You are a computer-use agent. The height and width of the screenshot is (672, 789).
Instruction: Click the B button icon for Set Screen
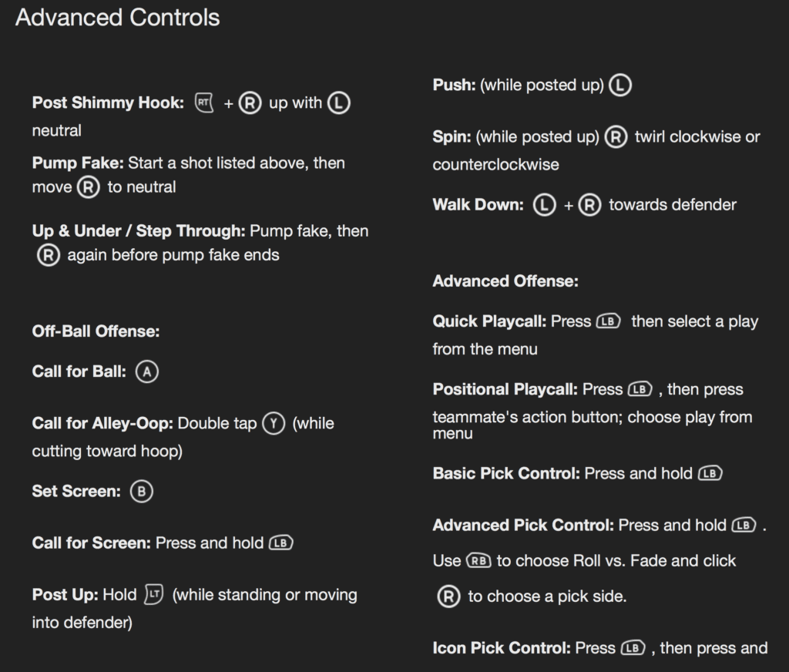tap(141, 492)
